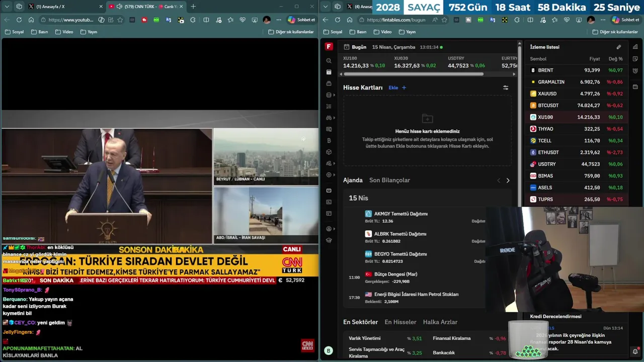Screen dimensions: 644x362
Task: Go to home page in right browser
Action: click(x=350, y=20)
